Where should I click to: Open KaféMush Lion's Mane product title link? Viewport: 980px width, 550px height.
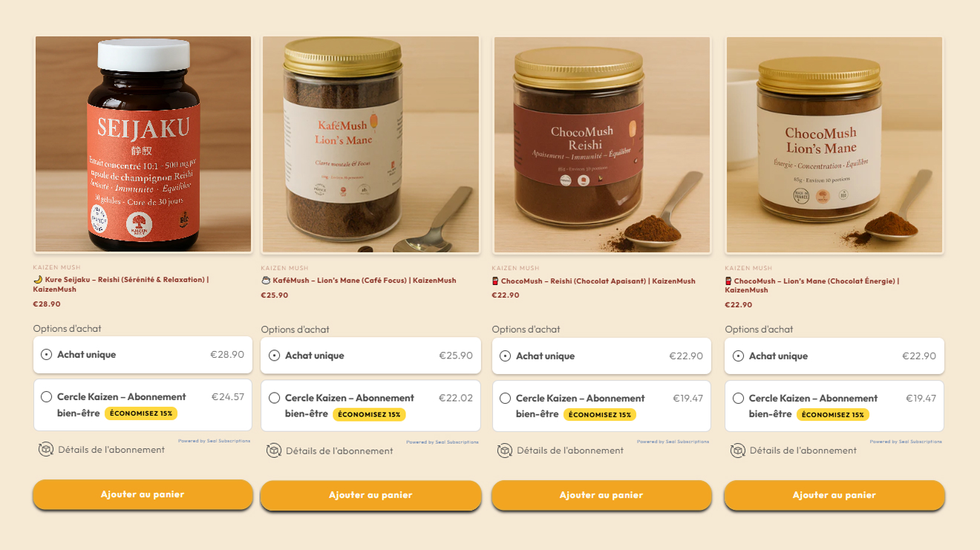(359, 281)
